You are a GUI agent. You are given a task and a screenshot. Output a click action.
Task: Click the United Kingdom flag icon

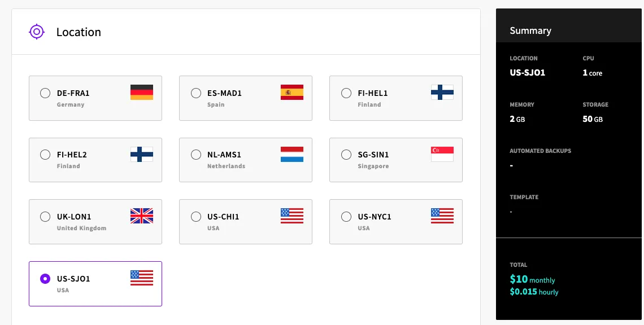tap(142, 216)
